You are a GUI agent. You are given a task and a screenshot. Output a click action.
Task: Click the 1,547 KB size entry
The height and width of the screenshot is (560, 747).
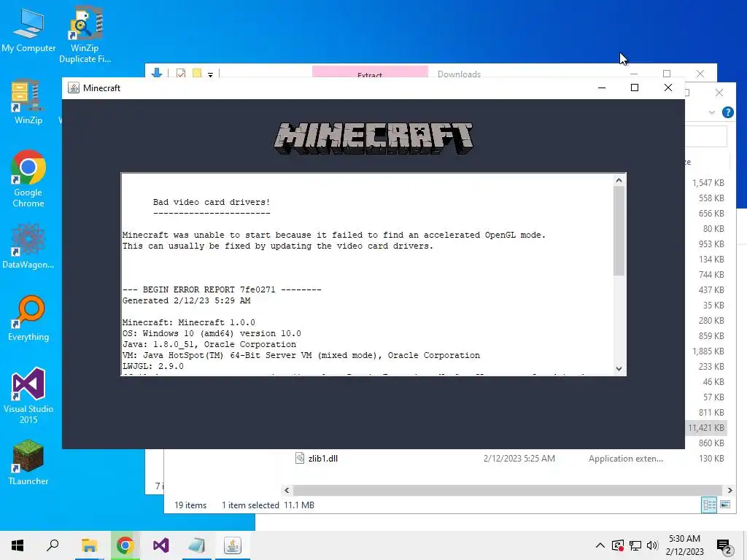click(x=708, y=183)
